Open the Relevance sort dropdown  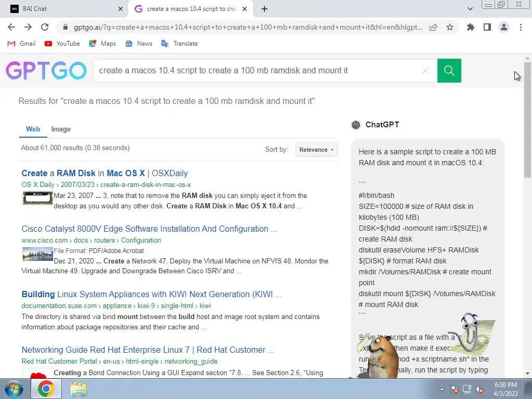316,150
